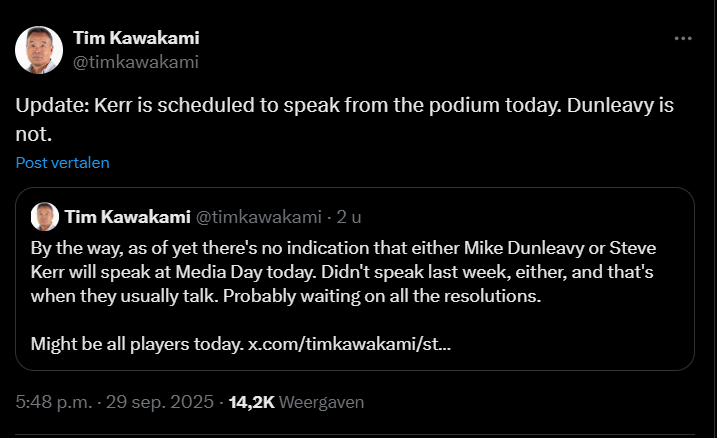View the 14,2K view count

pos(251,403)
